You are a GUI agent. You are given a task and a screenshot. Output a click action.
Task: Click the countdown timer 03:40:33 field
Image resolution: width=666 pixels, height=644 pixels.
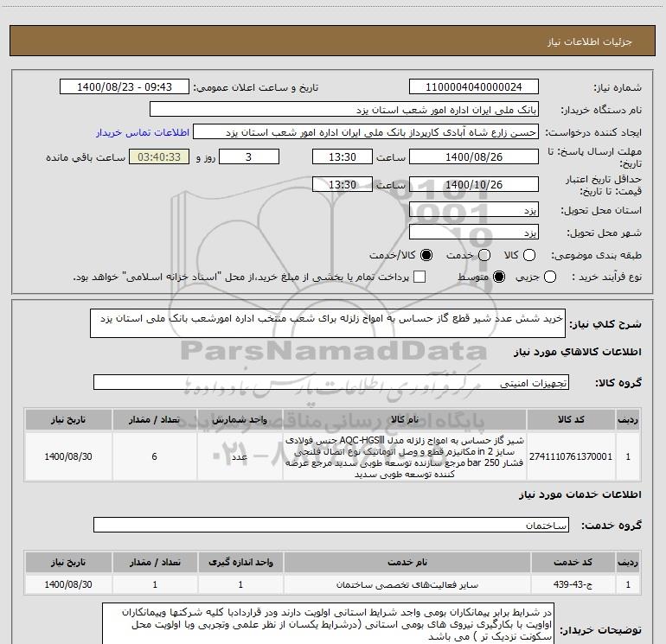point(159,156)
